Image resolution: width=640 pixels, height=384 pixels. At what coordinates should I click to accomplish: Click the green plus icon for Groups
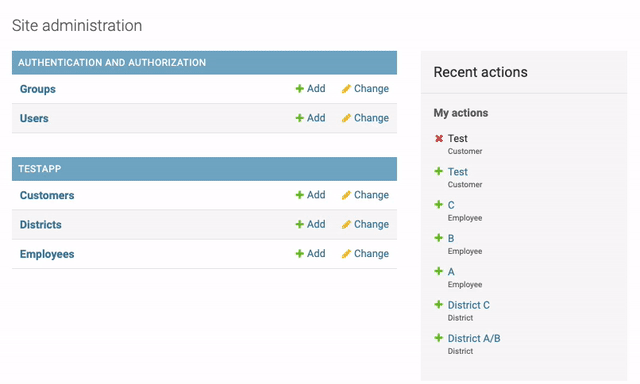tap(300, 89)
